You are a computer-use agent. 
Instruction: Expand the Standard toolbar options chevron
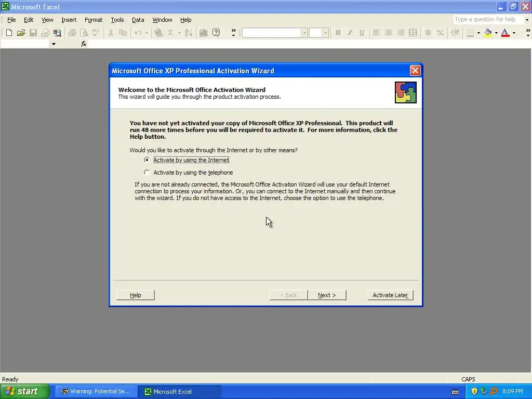[x=233, y=33]
